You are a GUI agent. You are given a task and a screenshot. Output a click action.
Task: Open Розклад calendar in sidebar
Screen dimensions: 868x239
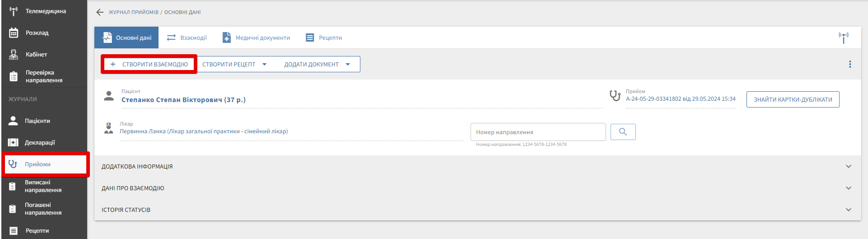(37, 33)
